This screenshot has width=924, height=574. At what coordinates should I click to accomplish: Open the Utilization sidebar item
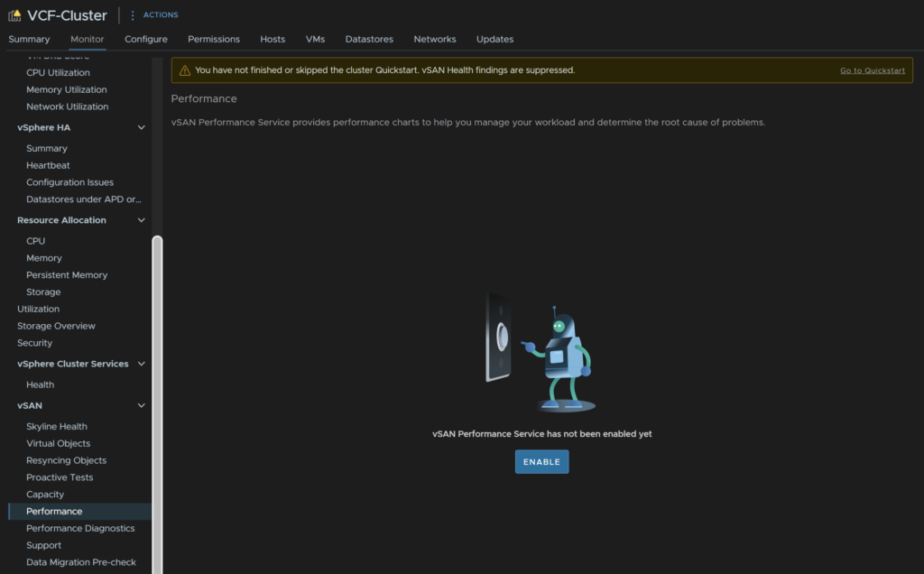coord(38,309)
